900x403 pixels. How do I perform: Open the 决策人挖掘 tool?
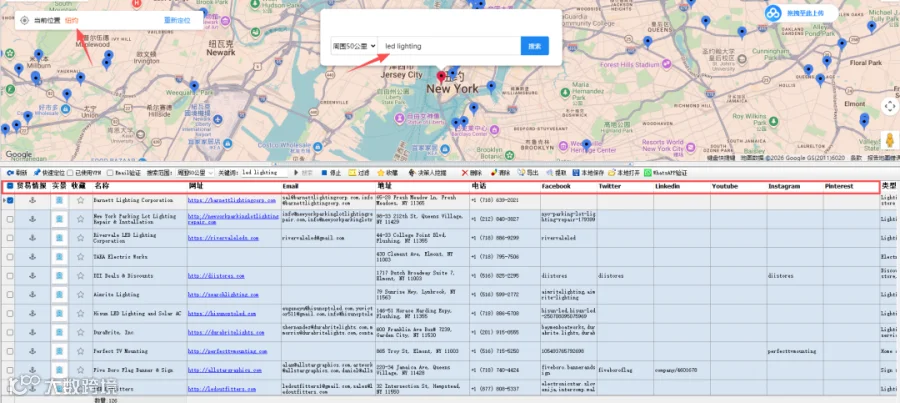point(430,172)
